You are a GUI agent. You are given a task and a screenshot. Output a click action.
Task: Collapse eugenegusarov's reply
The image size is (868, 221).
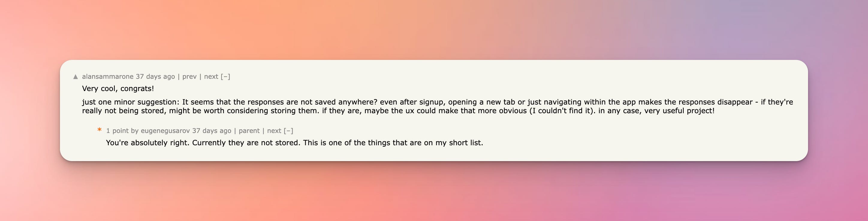coord(288,131)
